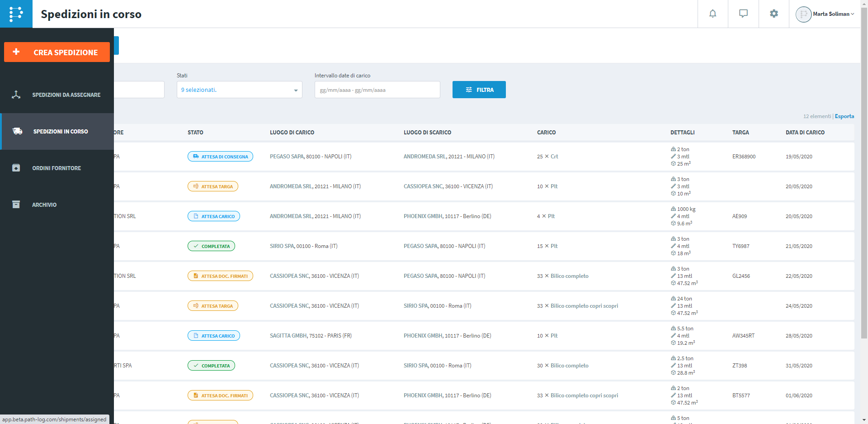The width and height of the screenshot is (868, 424).
Task: Click '12 elementi' count text
Action: (817, 116)
